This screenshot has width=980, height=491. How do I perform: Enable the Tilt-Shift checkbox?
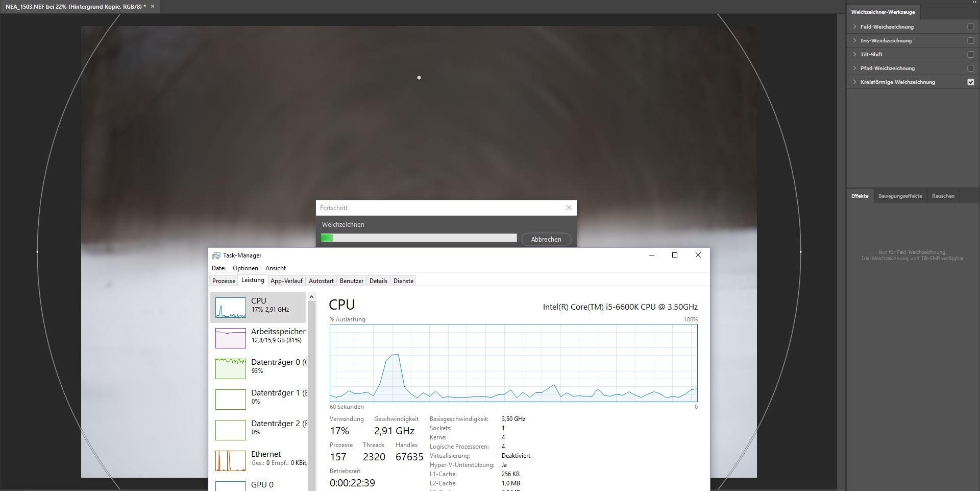971,54
